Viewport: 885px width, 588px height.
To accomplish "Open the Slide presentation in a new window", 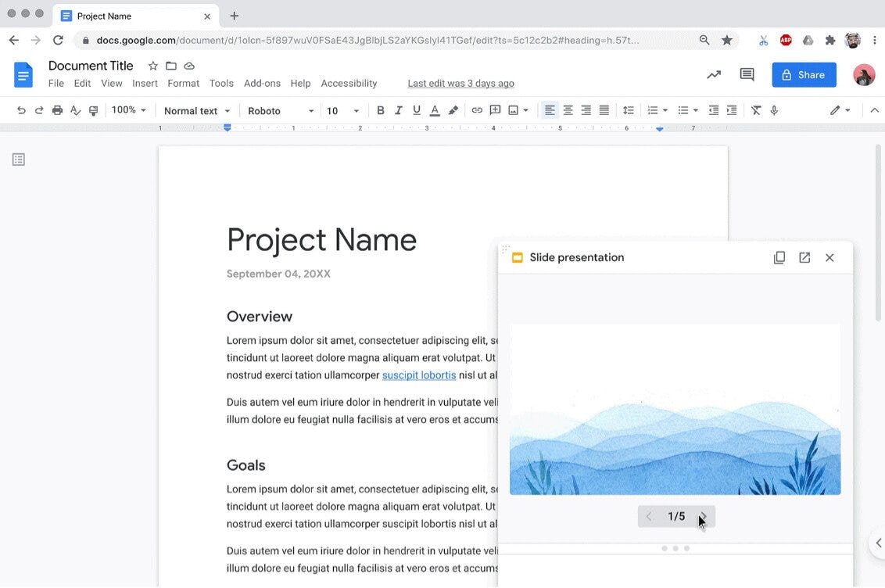I will click(x=804, y=256).
